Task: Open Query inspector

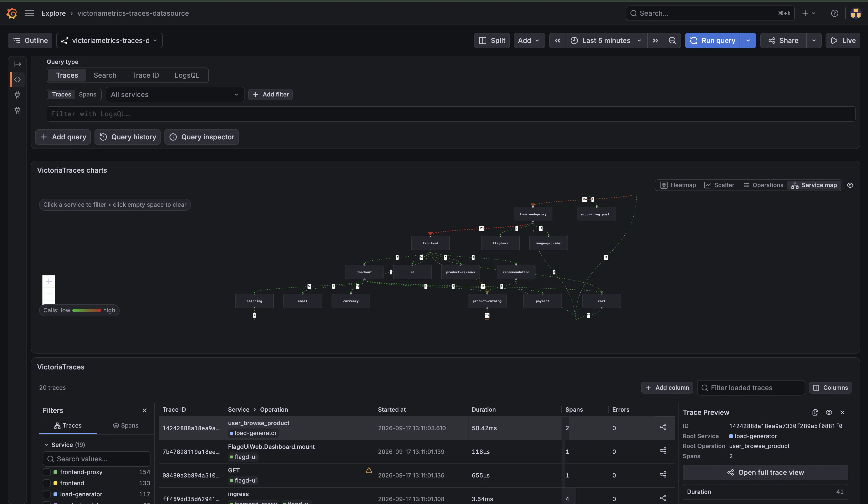Action: pos(202,137)
